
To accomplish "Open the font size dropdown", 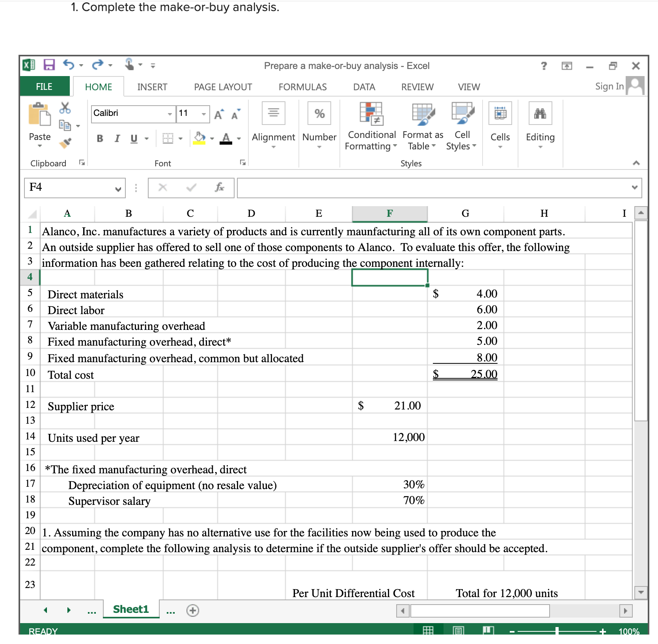I will (204, 114).
